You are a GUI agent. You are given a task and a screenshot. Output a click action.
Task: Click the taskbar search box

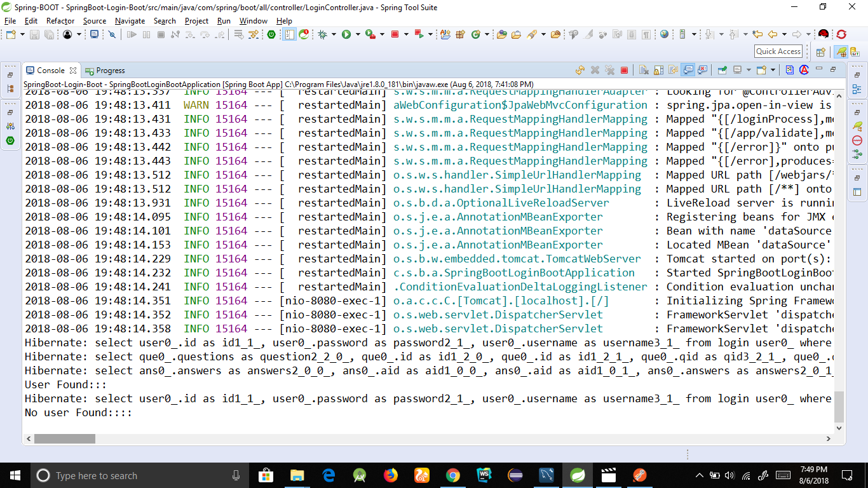click(140, 475)
